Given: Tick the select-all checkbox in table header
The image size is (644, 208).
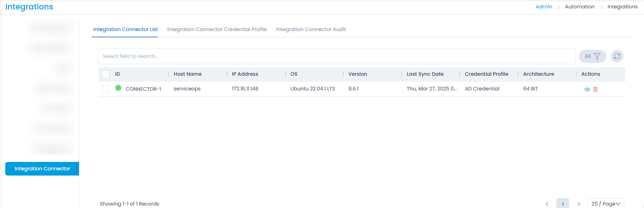Looking at the screenshot, I should tap(106, 74).
